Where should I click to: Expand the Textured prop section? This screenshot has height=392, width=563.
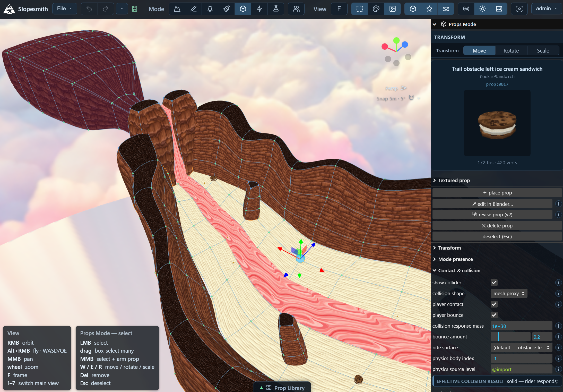point(497,180)
